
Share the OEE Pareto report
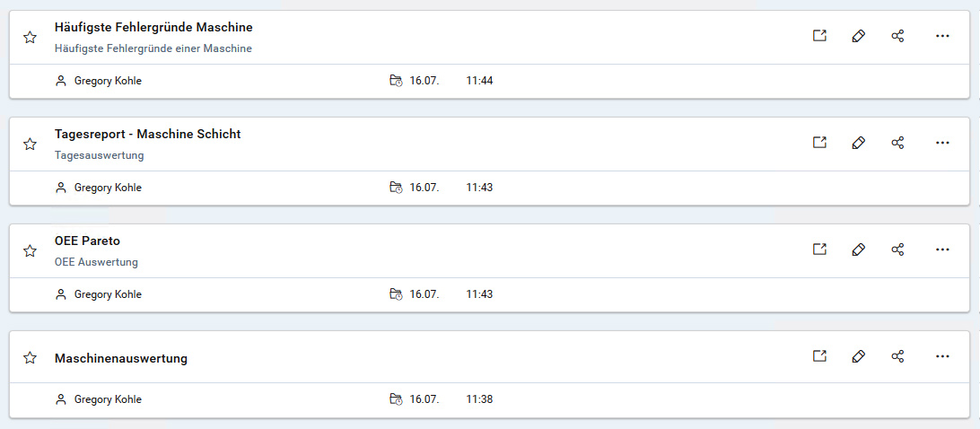(x=897, y=250)
